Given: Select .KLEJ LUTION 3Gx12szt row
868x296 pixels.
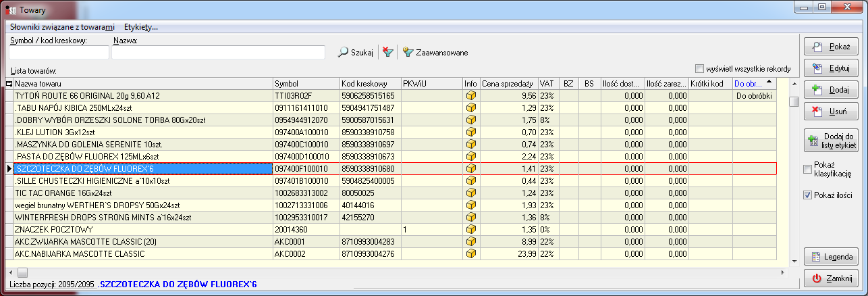Looking at the screenshot, I should pos(391,132).
